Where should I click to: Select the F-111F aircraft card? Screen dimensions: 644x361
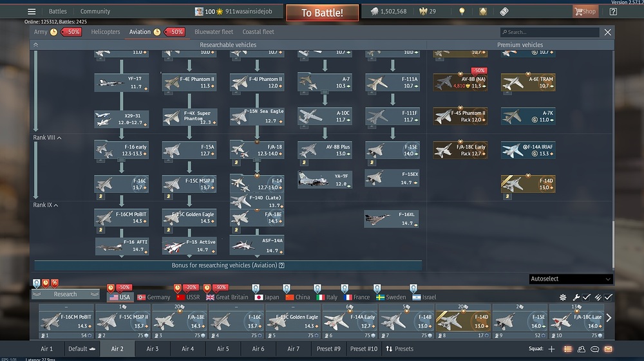pyautogui.click(x=392, y=116)
